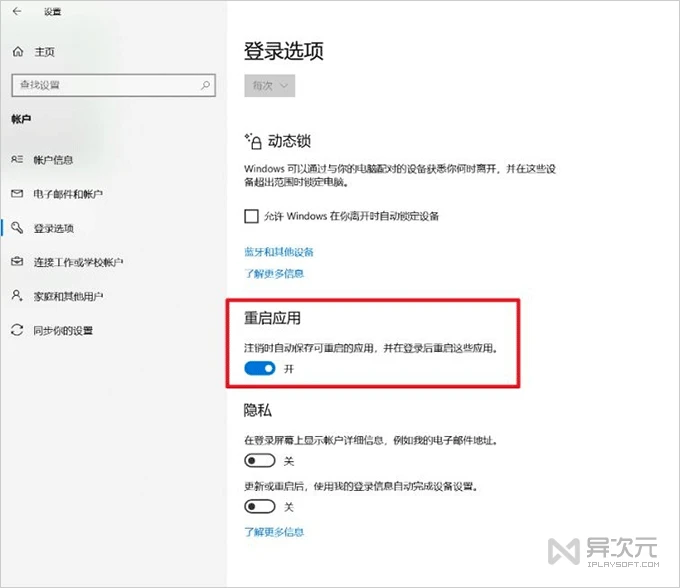This screenshot has width=680, height=588.
Task: Click the 家庭和其他用户 person icon
Action: pos(16,296)
